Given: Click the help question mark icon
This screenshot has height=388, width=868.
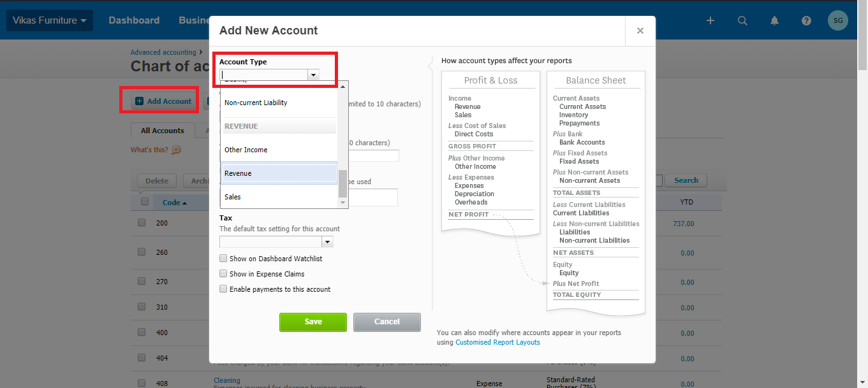Looking at the screenshot, I should point(806,20).
